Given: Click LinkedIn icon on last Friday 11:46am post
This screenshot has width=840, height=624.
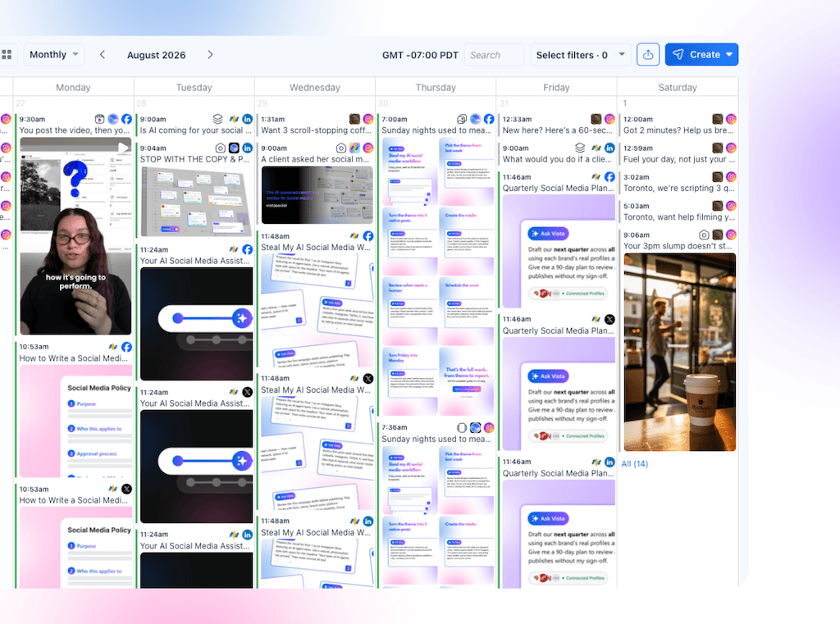Looking at the screenshot, I should (x=609, y=462).
